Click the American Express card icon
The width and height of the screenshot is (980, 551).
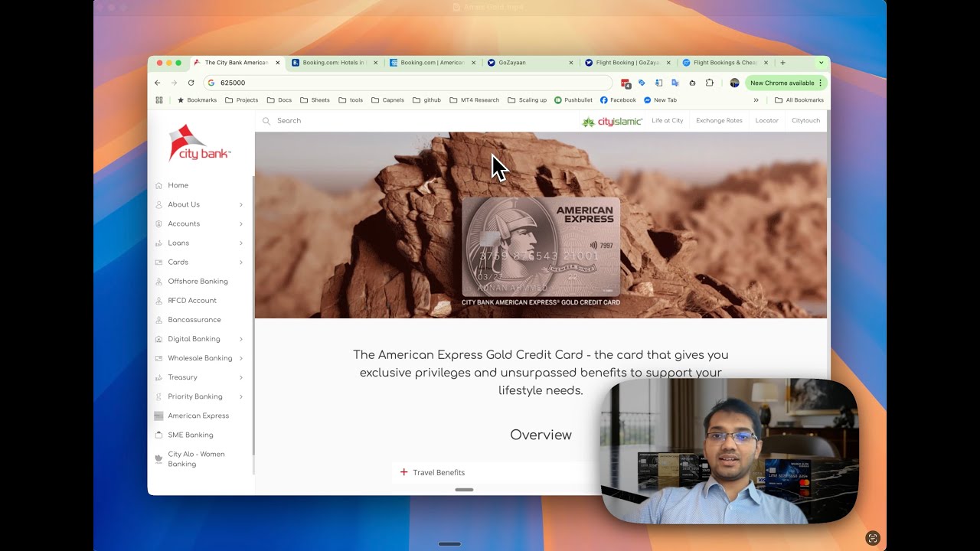pyautogui.click(x=158, y=416)
